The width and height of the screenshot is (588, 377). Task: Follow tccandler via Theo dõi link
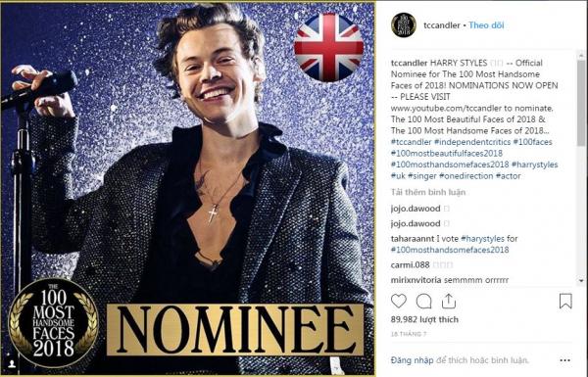pos(486,25)
